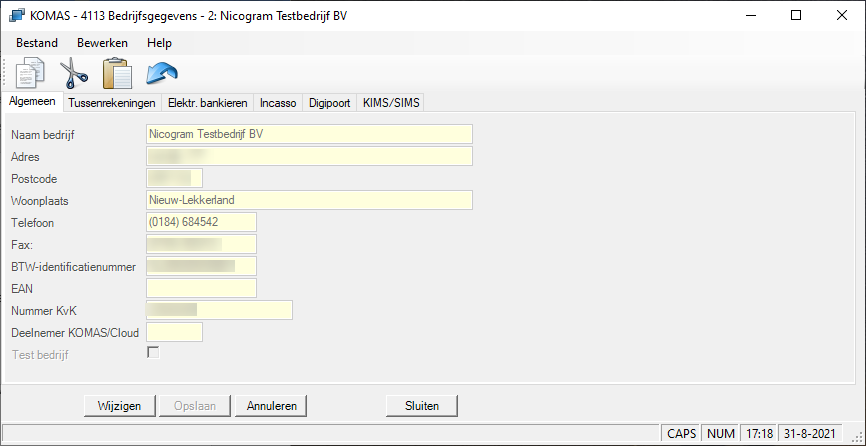This screenshot has width=866, height=446.
Task: Open the Help menu
Action: click(x=159, y=43)
